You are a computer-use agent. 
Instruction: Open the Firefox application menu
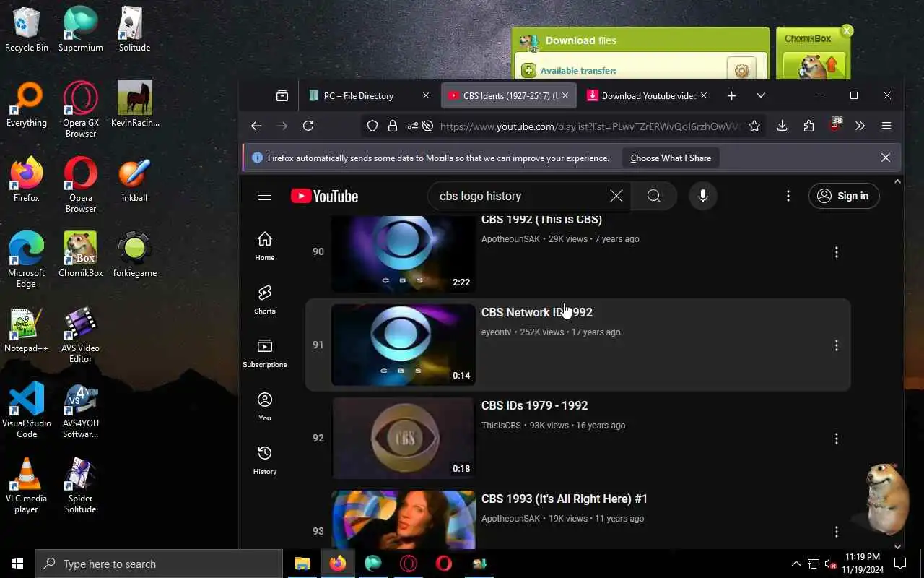(886, 126)
